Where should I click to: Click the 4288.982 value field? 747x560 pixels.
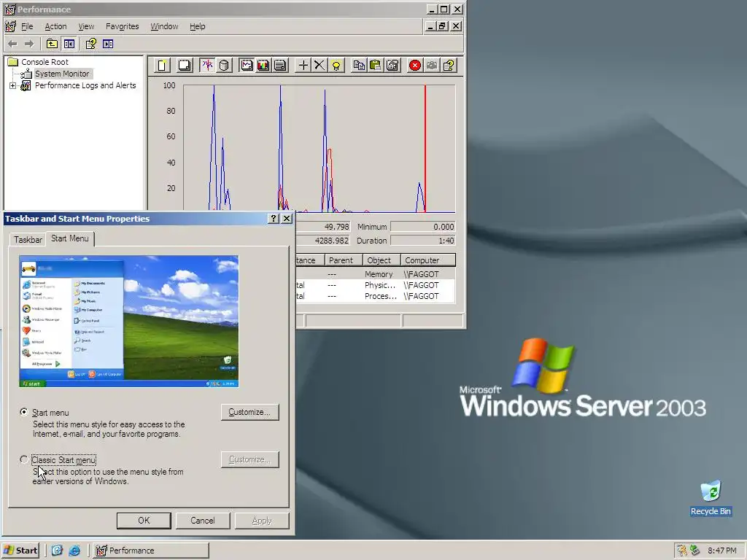[x=323, y=241]
